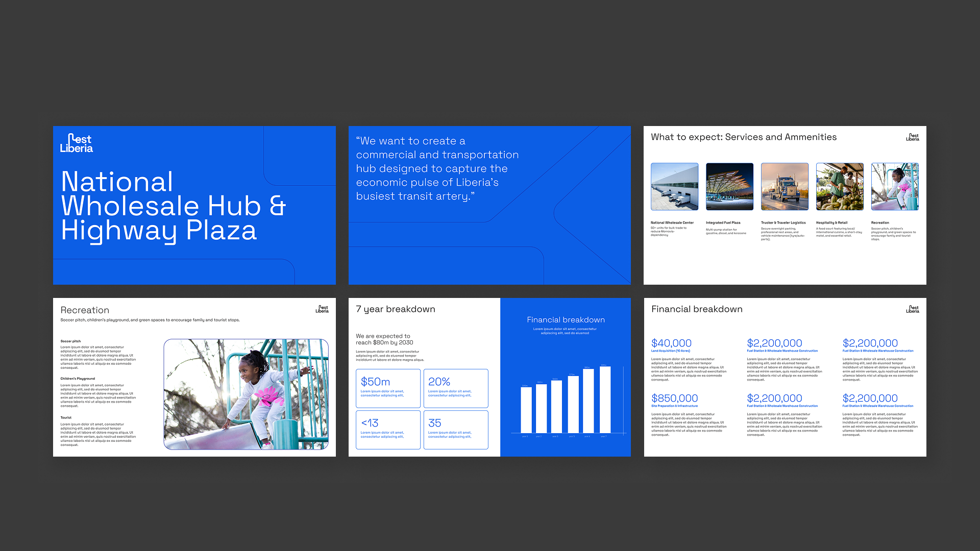The width and height of the screenshot is (980, 551).
Task: Select the Hospitality & Retail market image
Action: pyautogui.click(x=840, y=187)
